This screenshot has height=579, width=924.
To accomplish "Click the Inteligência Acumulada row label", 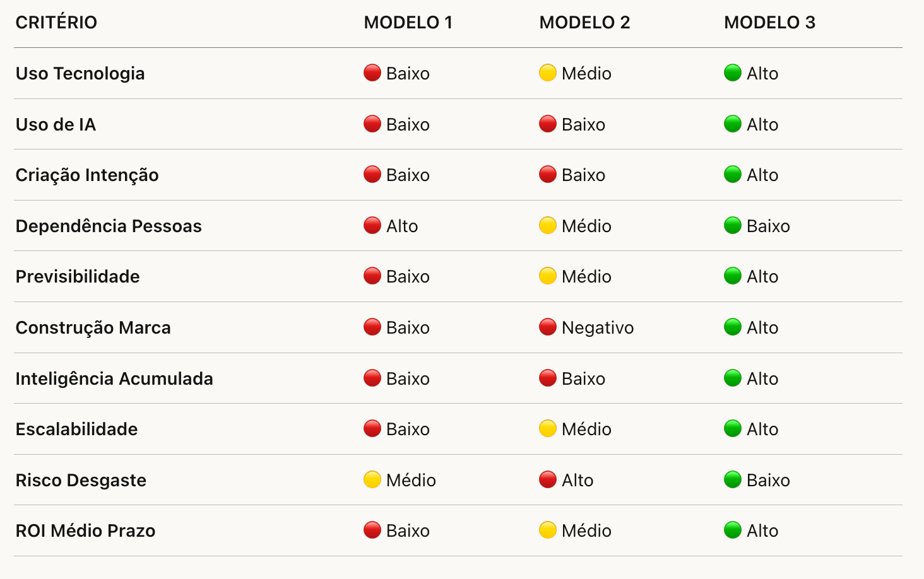I will 114,378.
